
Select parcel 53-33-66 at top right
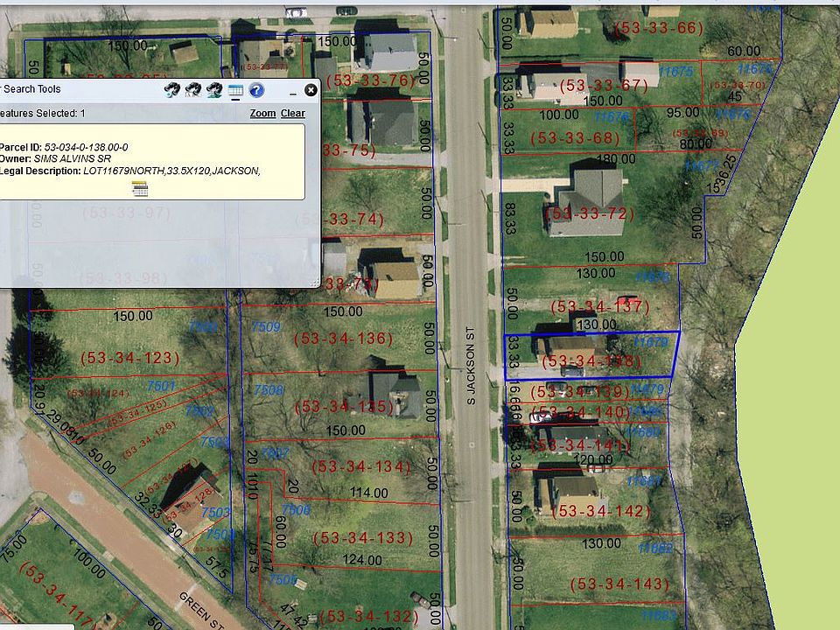[658, 28]
